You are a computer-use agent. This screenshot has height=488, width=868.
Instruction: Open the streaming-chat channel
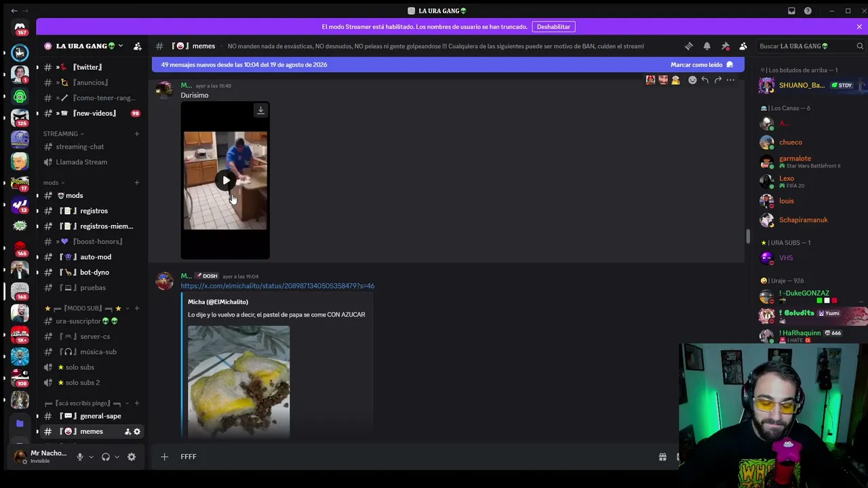(92, 146)
